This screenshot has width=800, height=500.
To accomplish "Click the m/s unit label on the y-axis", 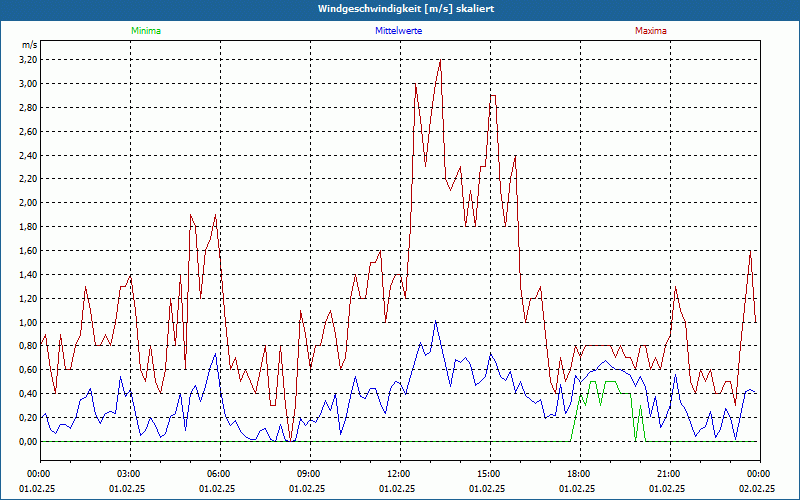I will point(29,45).
